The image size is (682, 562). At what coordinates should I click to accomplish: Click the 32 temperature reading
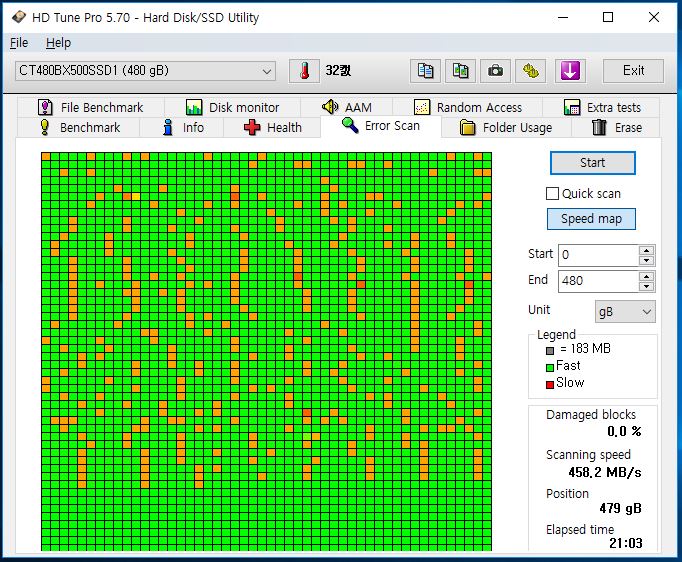pos(338,70)
